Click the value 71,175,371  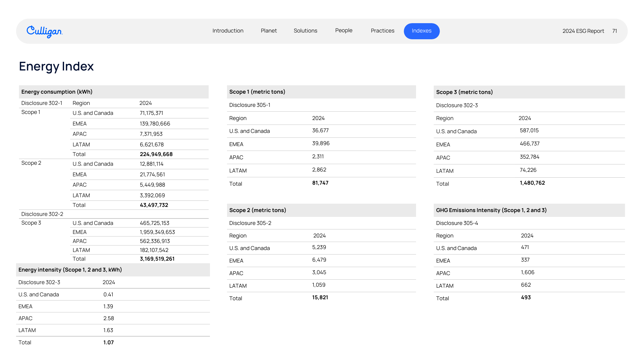click(x=151, y=113)
